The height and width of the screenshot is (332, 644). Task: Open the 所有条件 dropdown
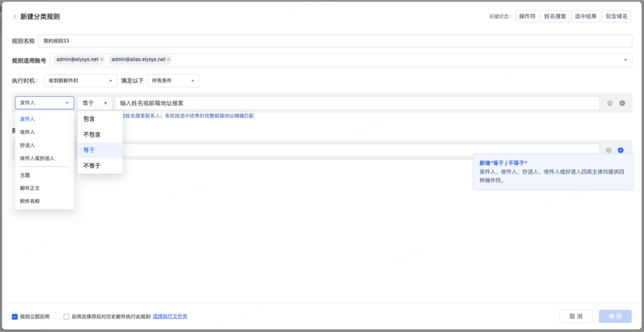pos(173,81)
